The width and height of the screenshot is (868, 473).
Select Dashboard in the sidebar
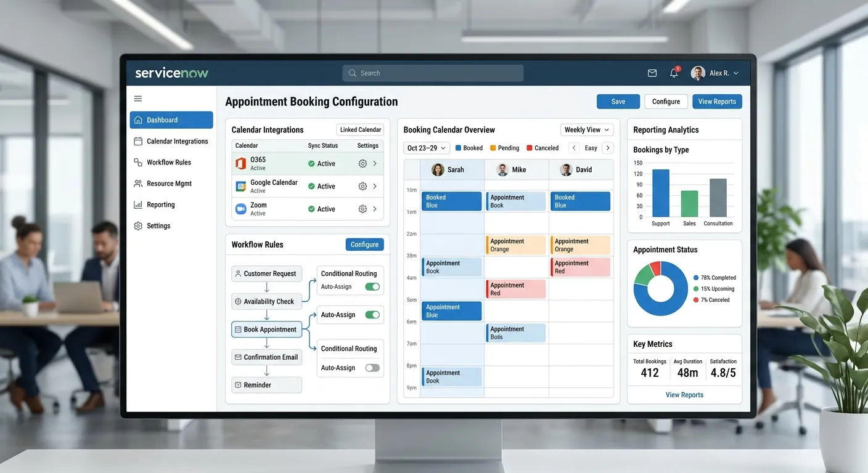[x=171, y=120]
